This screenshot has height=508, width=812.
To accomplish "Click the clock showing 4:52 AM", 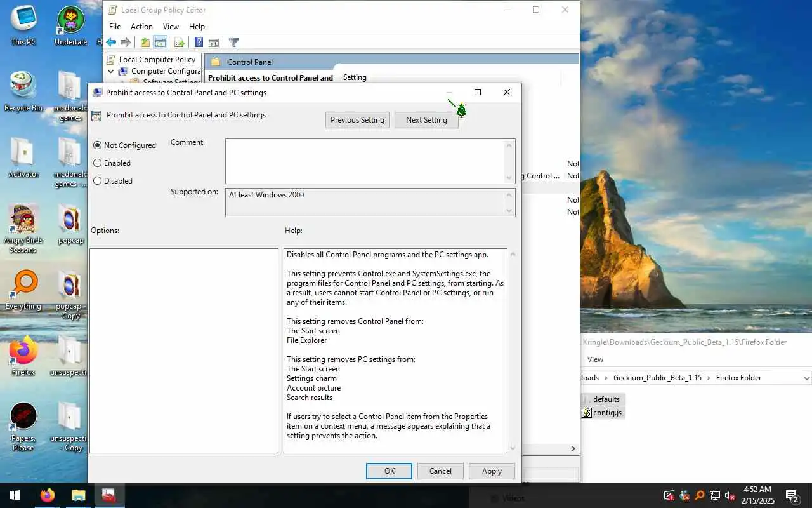I will point(757,490).
